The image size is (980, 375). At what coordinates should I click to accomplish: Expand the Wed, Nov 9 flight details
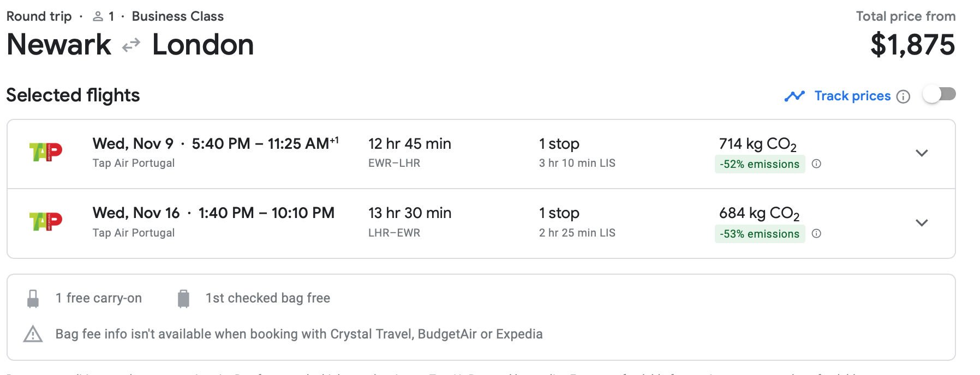click(922, 153)
